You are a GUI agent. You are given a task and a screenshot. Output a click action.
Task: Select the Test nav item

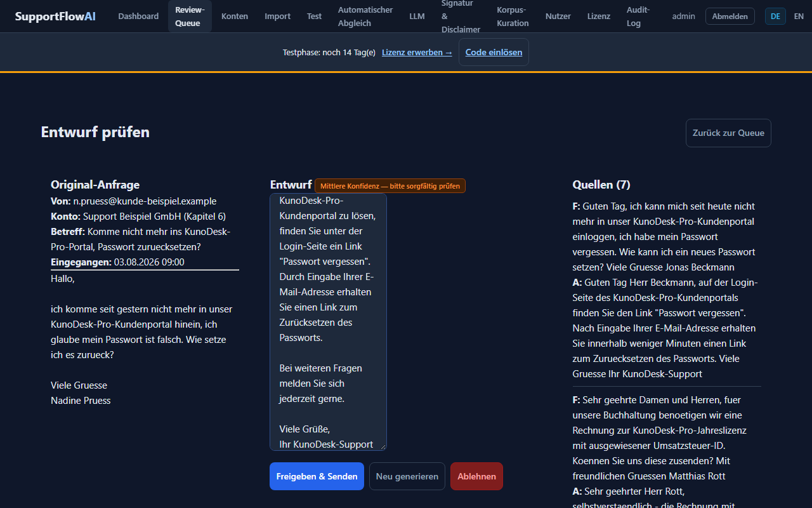click(x=314, y=17)
